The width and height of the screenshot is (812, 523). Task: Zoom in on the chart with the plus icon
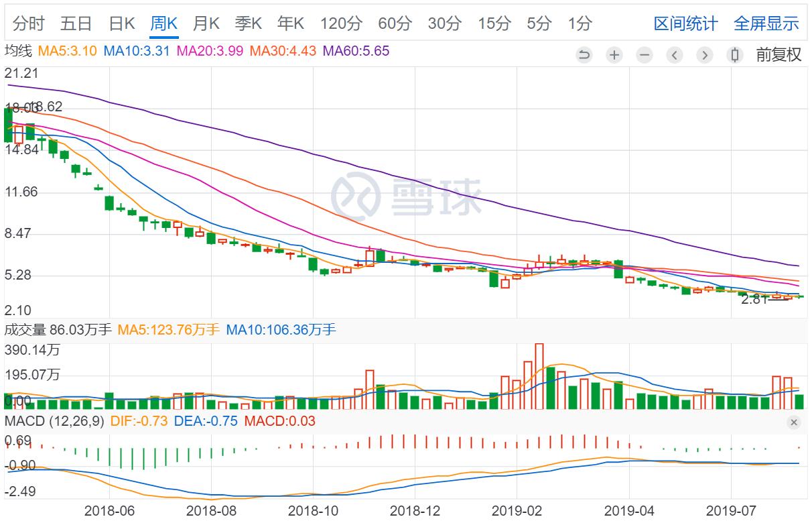point(614,55)
